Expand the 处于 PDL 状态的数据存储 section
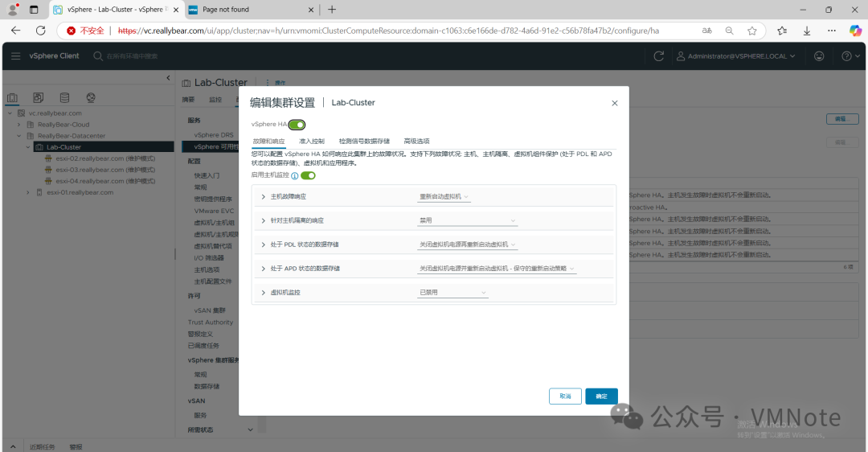The width and height of the screenshot is (868, 452). pyautogui.click(x=264, y=244)
